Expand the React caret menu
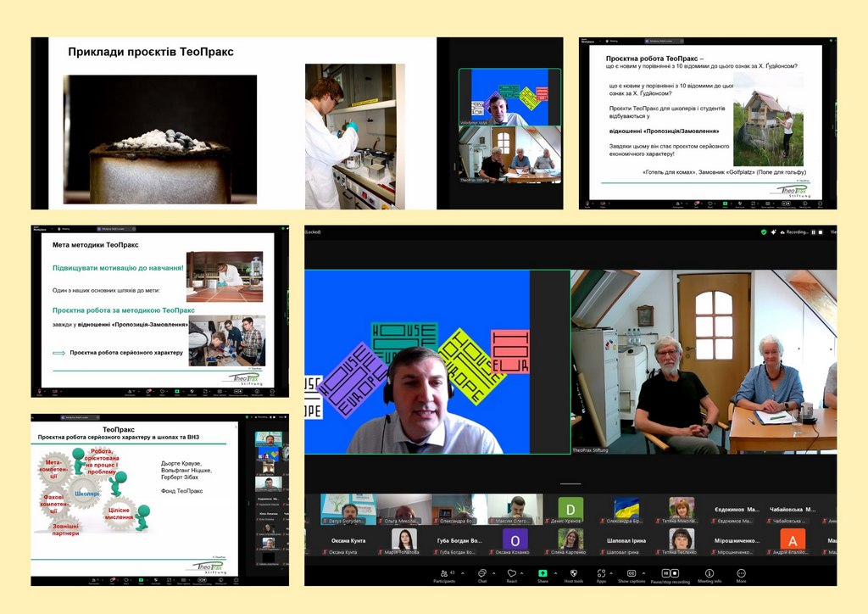 coord(522,573)
